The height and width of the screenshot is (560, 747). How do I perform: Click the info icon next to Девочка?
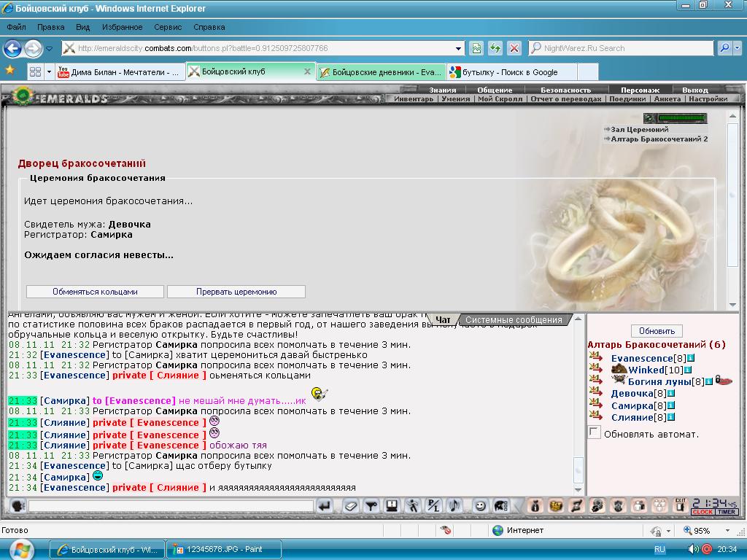click(671, 393)
